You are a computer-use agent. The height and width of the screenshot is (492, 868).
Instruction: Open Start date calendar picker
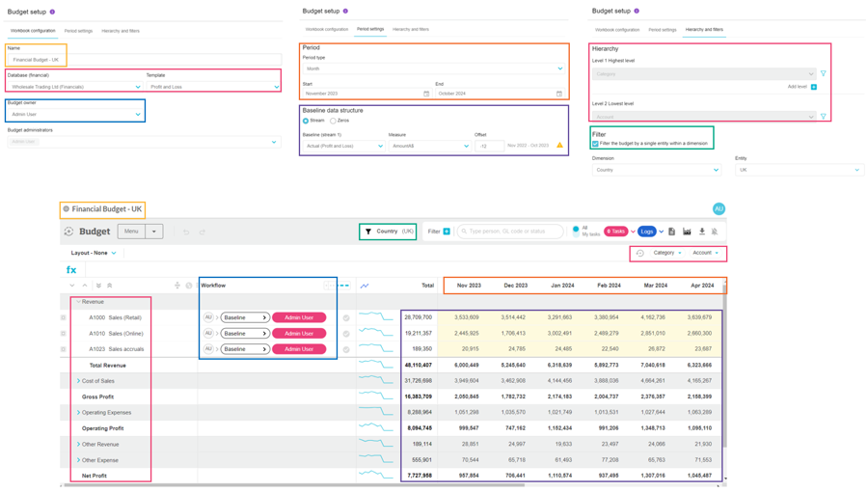coord(426,94)
